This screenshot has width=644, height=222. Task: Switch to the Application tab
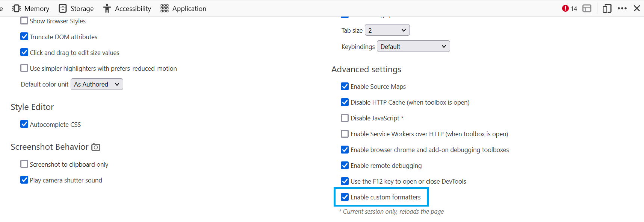[x=183, y=8]
